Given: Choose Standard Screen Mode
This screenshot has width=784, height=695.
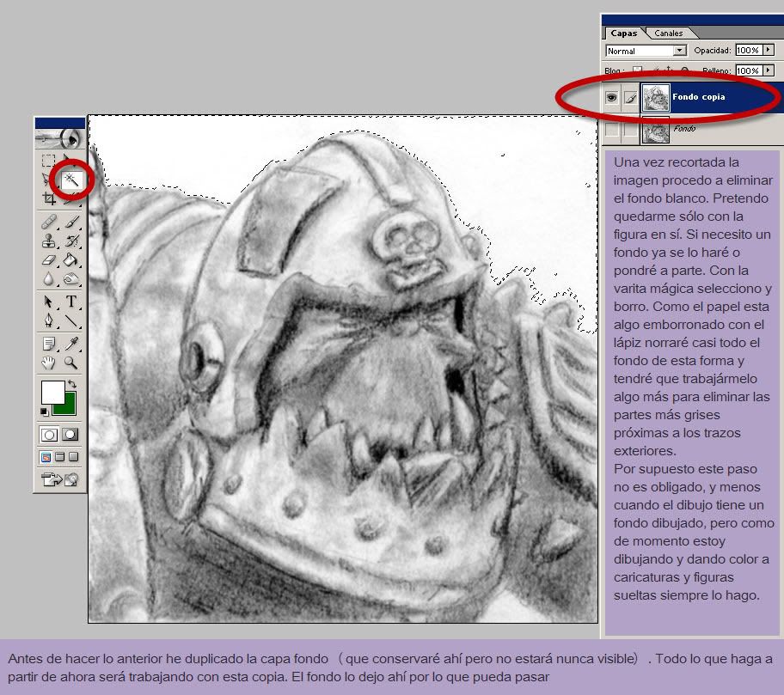Looking at the screenshot, I should coord(46,457).
